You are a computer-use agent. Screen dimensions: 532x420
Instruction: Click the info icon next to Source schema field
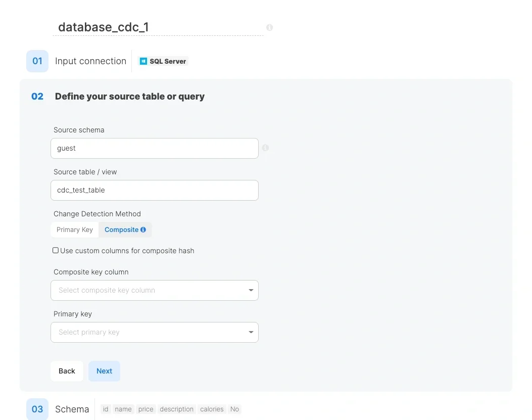click(x=265, y=148)
